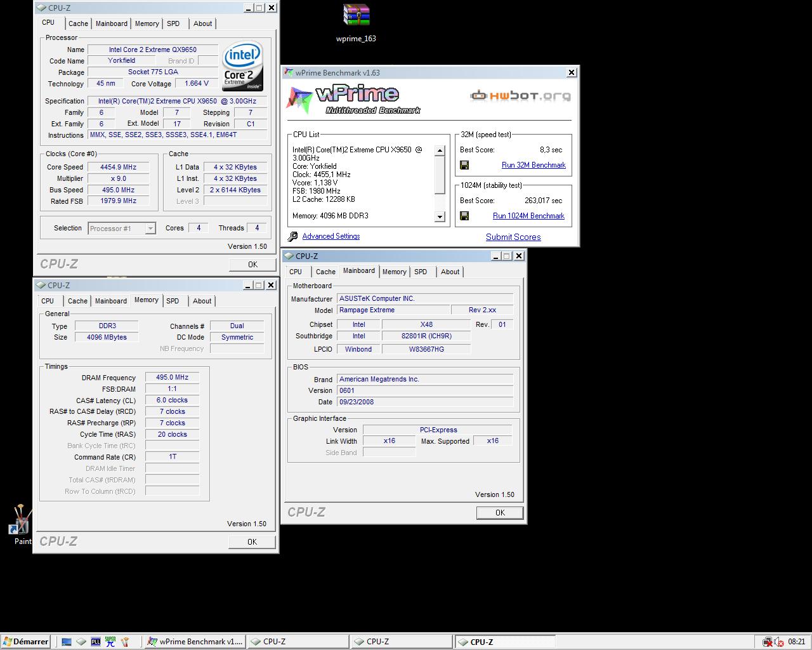
Task: Click the DRAM Frequency 495.0 MHz field
Action: click(x=173, y=377)
